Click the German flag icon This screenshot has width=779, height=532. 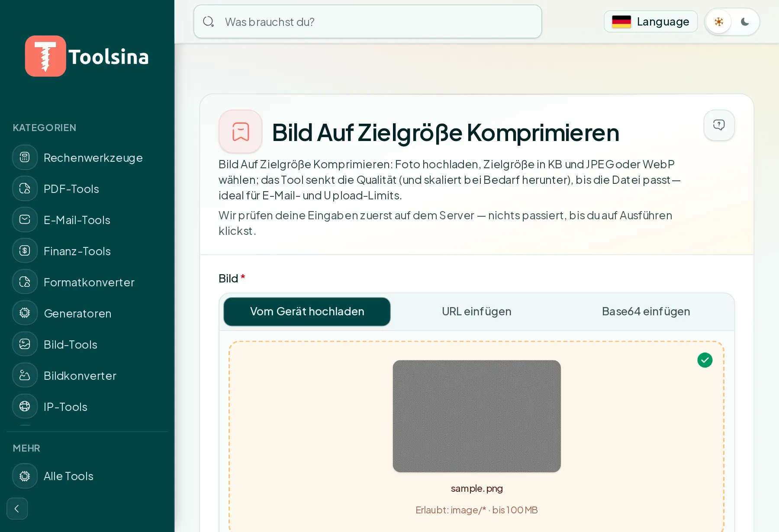[621, 22]
